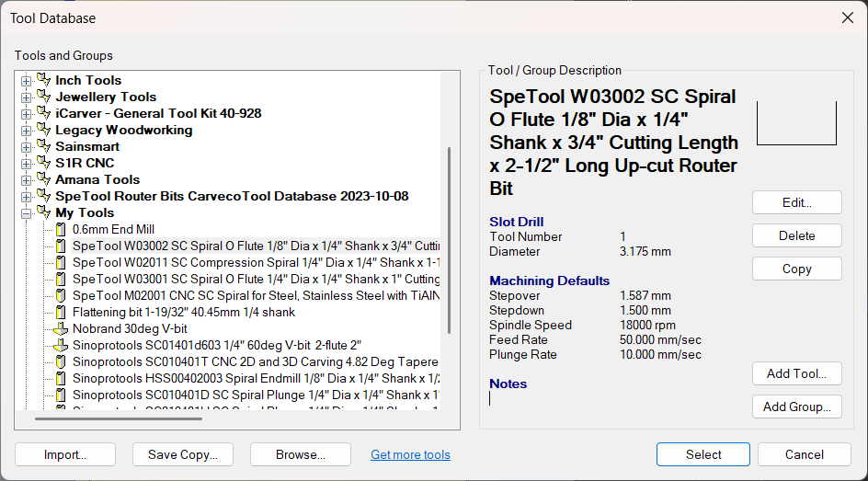Open the Get more tools link
868x481 pixels.
[410, 454]
